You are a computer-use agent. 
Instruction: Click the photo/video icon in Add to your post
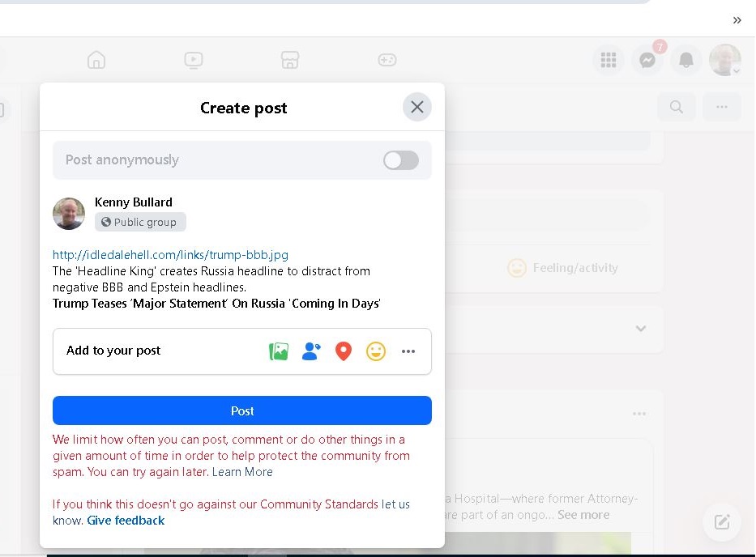click(x=279, y=351)
